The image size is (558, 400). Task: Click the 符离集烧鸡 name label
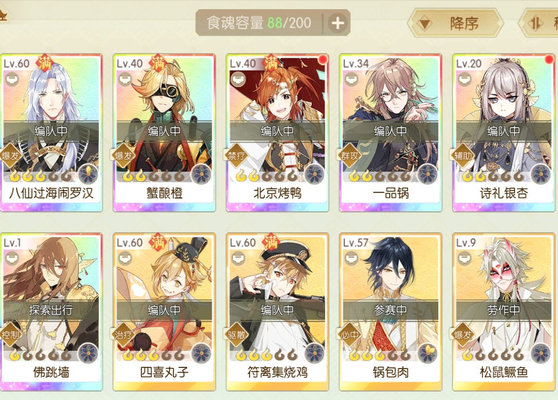[x=277, y=372]
